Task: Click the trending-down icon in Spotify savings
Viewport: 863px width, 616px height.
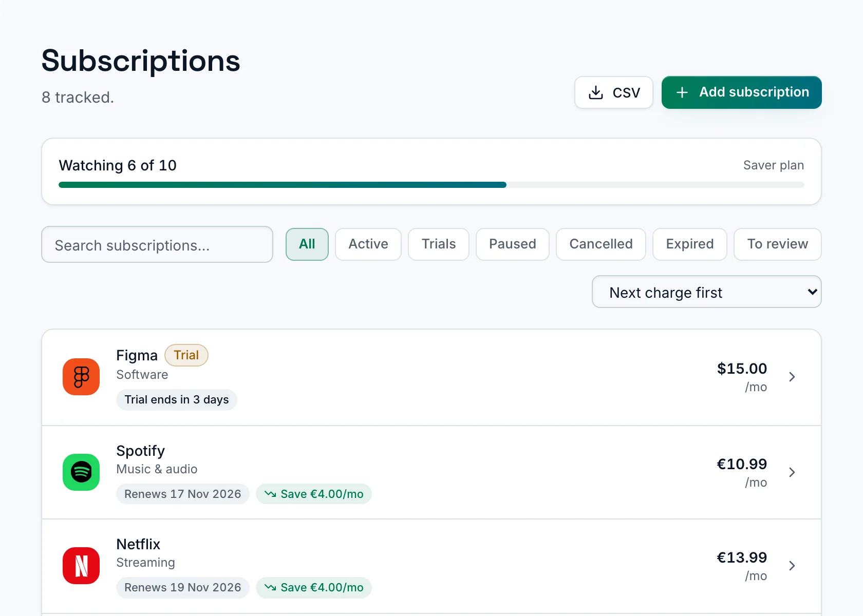Action: (x=270, y=494)
